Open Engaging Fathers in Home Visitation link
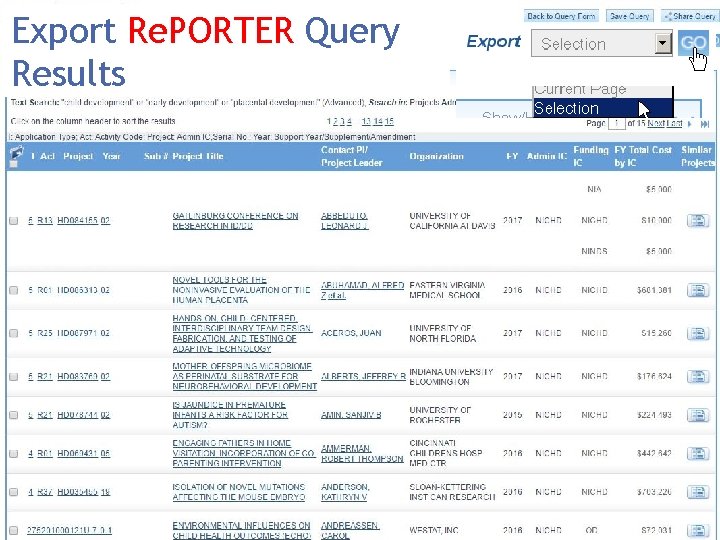Image resolution: width=720 pixels, height=540 pixels. [x=243, y=454]
